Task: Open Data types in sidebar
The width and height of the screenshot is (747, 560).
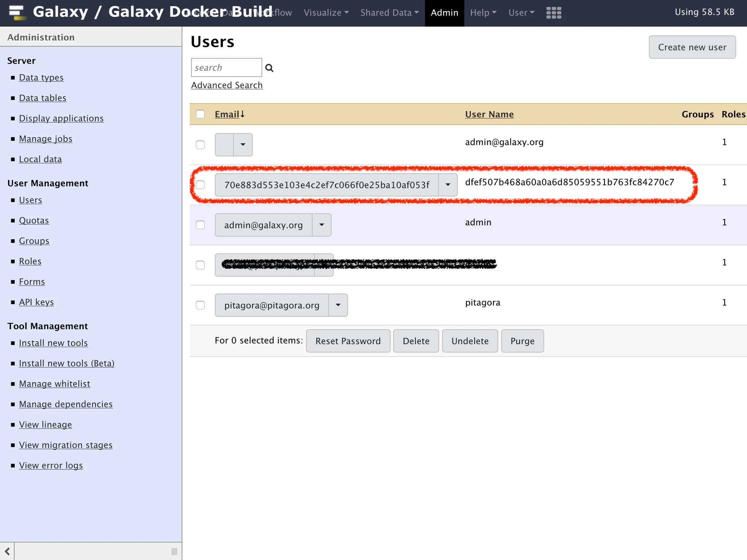Action: click(x=41, y=78)
